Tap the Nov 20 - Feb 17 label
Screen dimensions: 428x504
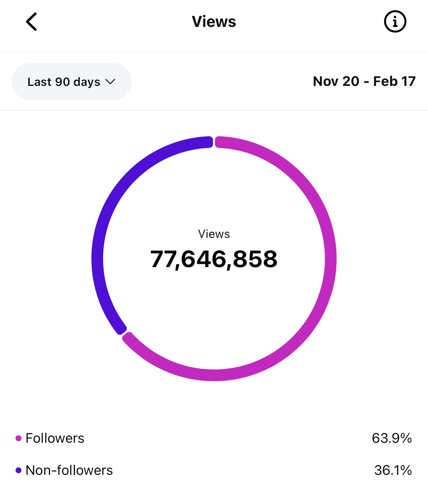(364, 81)
